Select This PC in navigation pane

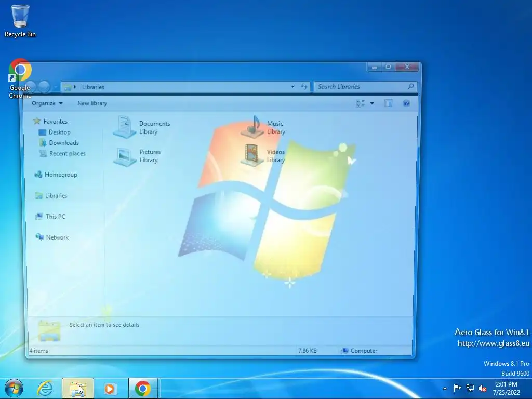pos(56,217)
